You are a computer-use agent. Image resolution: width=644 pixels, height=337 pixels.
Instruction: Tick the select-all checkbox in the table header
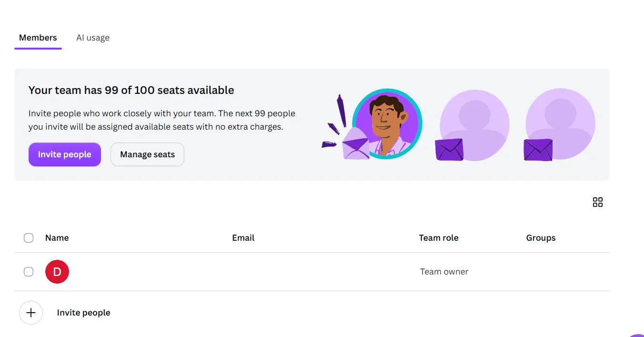coord(29,238)
